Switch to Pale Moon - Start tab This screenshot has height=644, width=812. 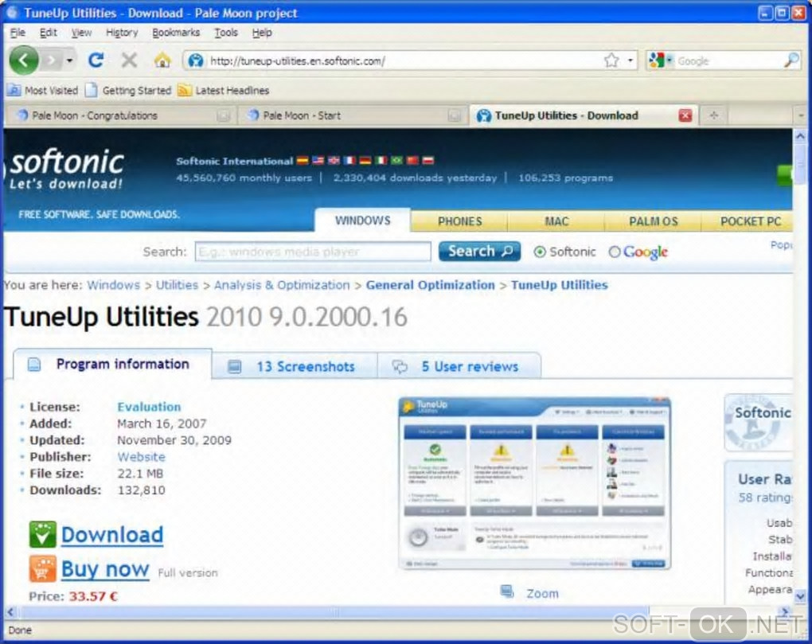(x=352, y=115)
